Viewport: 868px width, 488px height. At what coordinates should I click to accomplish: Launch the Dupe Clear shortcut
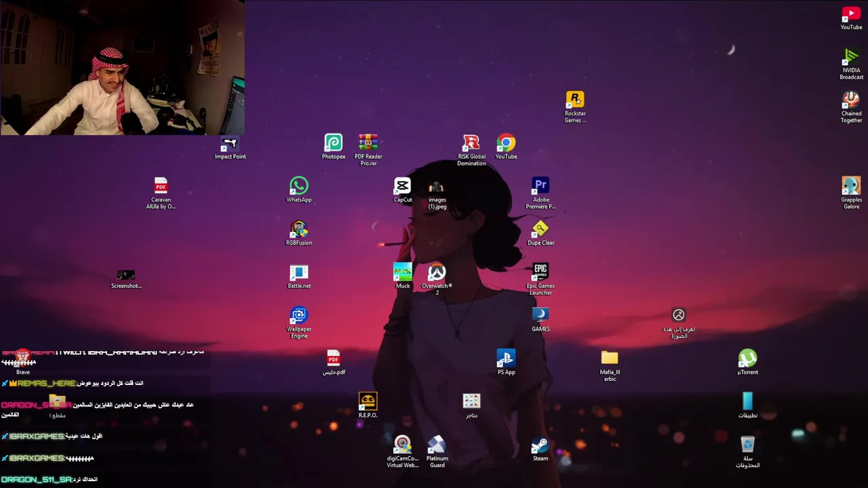coord(540,233)
